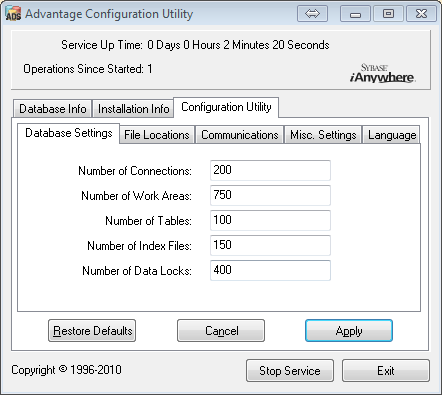
Task: Select the Configuration Utility tab
Action: [x=226, y=107]
